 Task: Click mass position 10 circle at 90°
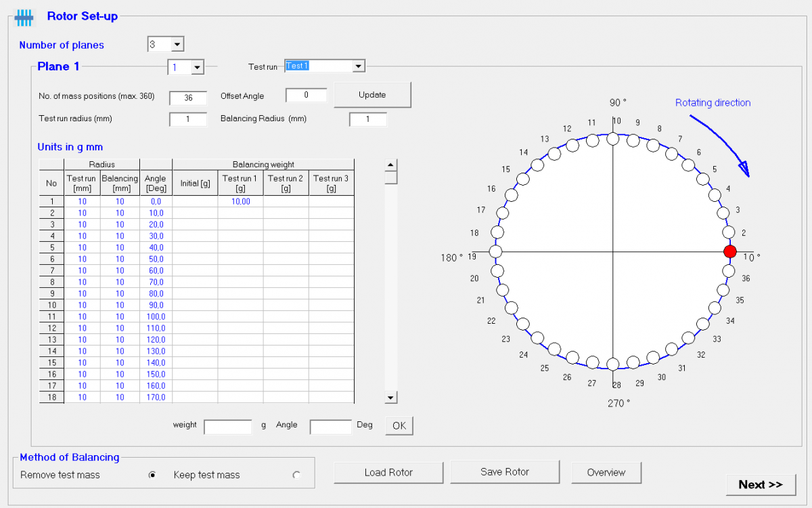[x=612, y=139]
